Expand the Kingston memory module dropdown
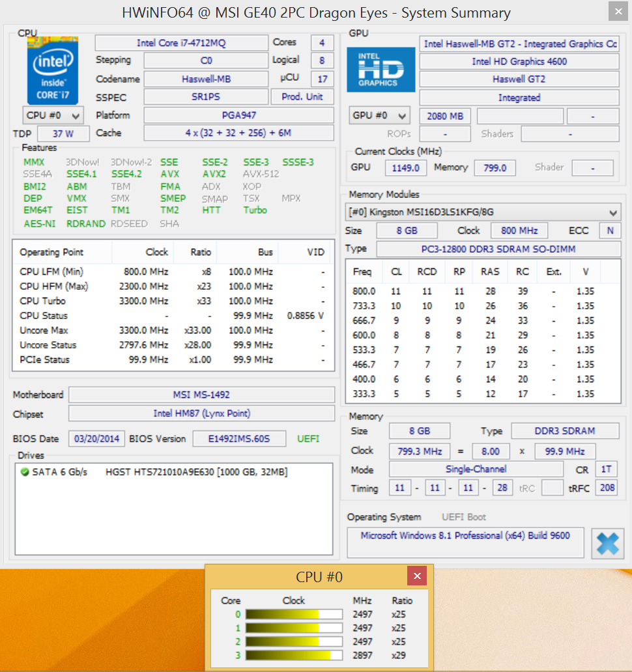The height and width of the screenshot is (672, 632). click(x=483, y=212)
